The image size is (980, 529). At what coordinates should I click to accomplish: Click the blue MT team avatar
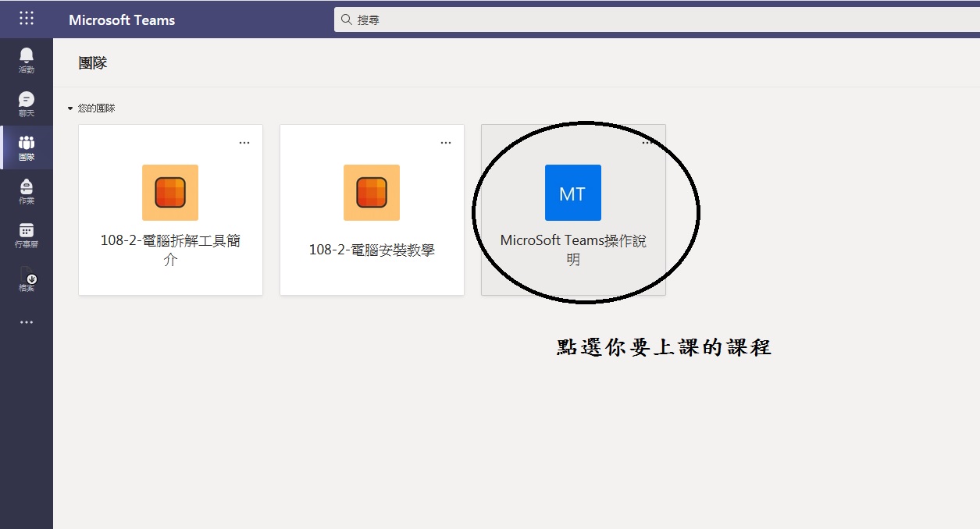[573, 193]
